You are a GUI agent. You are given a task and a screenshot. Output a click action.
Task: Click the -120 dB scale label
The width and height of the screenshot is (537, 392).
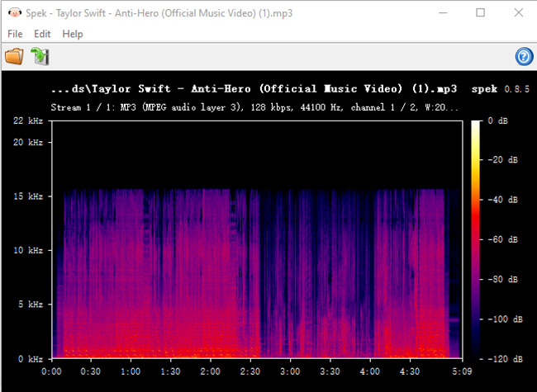[x=505, y=359]
